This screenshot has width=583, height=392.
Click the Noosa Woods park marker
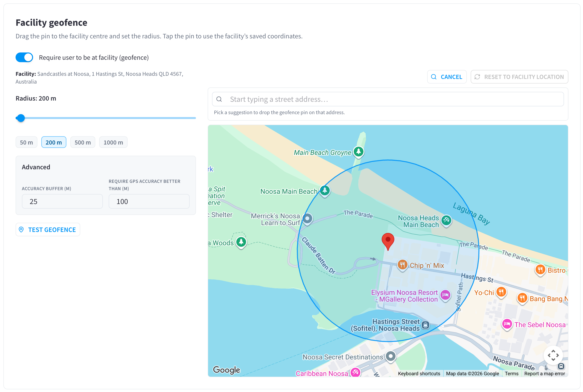pos(241,242)
